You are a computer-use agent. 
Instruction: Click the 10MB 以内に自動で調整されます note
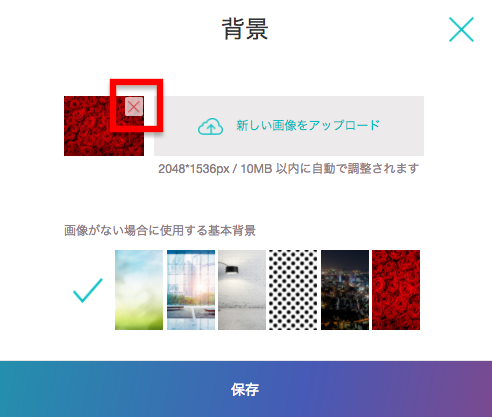[330, 169]
